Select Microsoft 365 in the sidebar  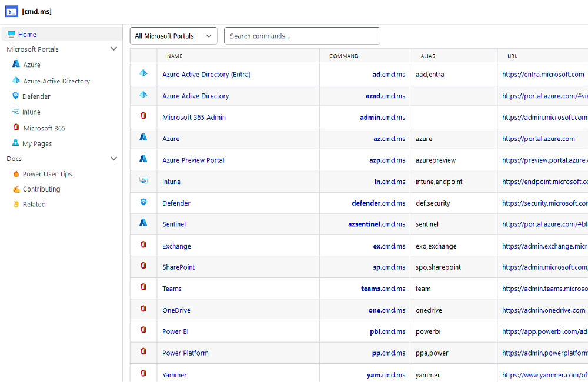pos(44,128)
